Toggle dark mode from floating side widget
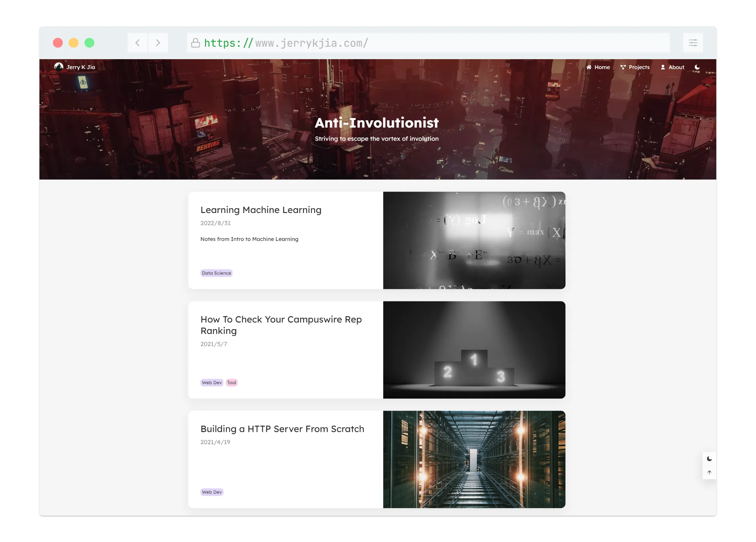The image size is (756, 542). [x=709, y=459]
